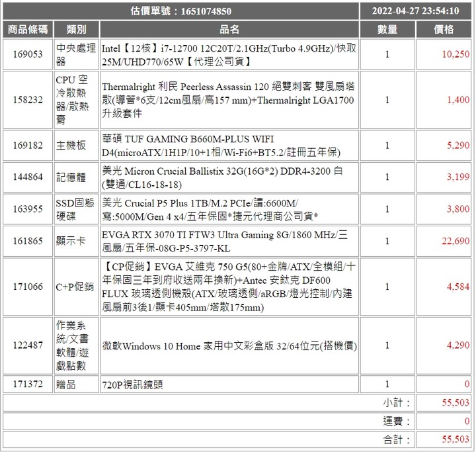Click the EVGA RTX 3070 TI FTW3 name
476x452 pixels.
[x=225, y=242]
